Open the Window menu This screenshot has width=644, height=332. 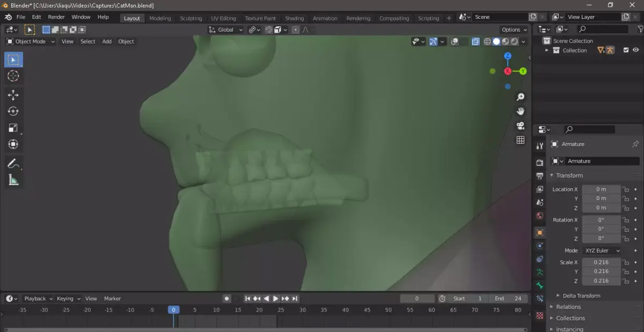coord(81,17)
